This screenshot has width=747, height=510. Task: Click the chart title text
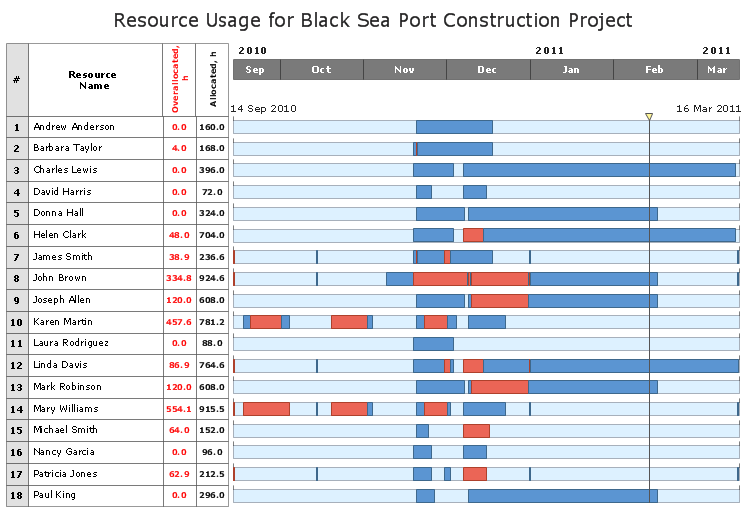373,20
